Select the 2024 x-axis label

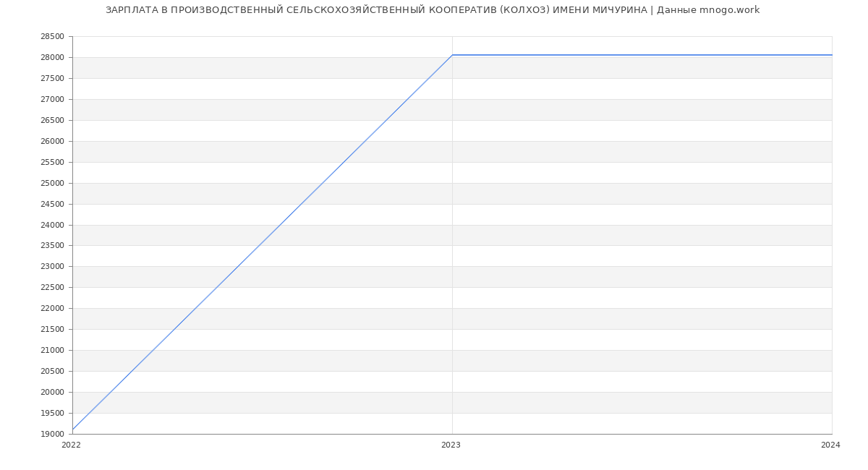click(x=830, y=445)
